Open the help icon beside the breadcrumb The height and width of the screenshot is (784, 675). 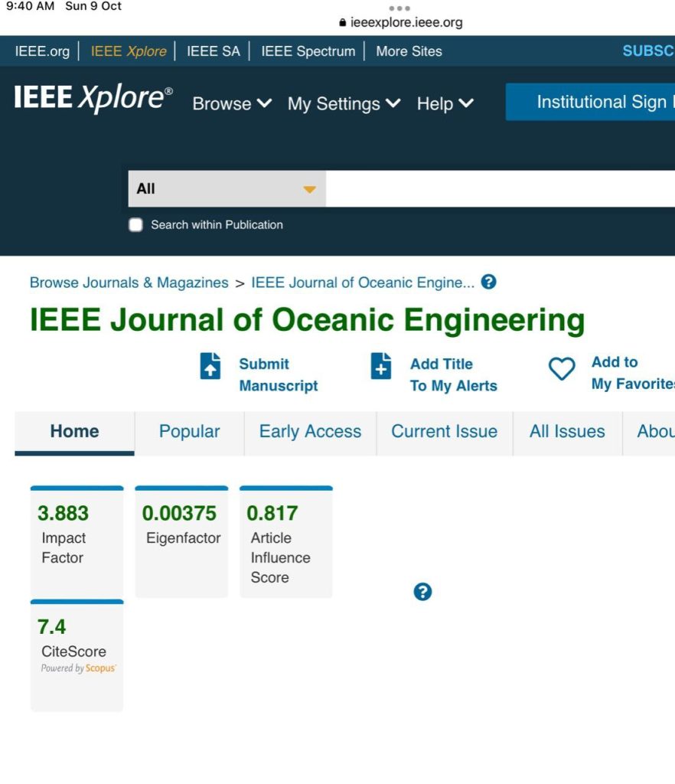[488, 282]
